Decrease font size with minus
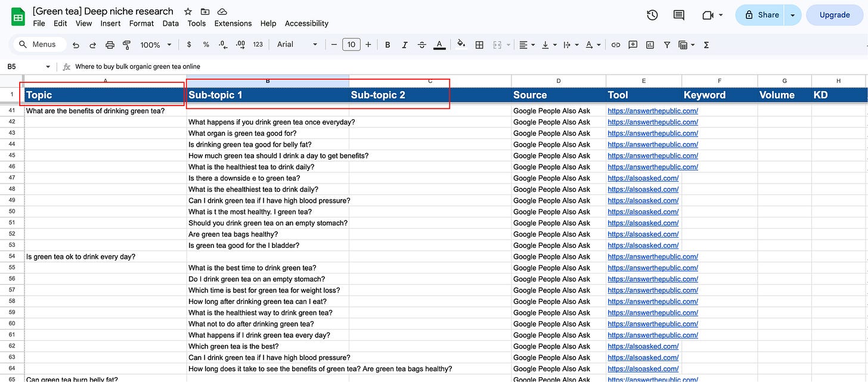 point(334,45)
